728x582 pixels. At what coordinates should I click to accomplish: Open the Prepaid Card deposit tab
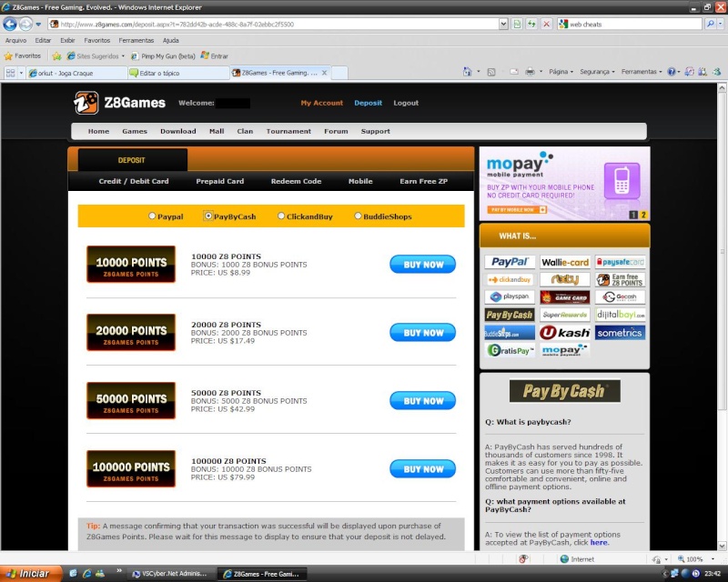[219, 181]
